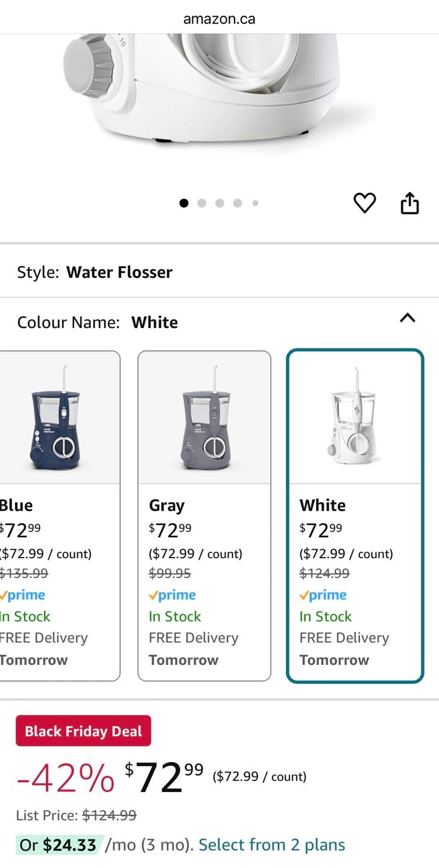The width and height of the screenshot is (439, 868).
Task: Click the Black Friday Deal badge
Action: coord(83,731)
